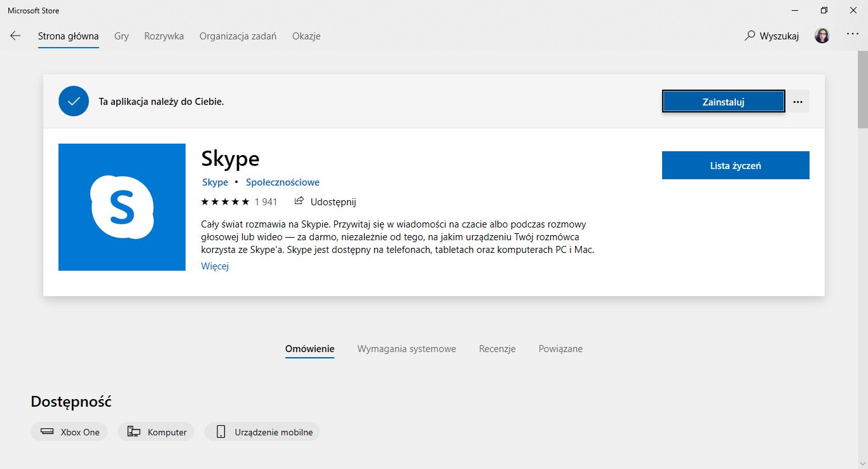Click the 1 941 ratings count
The height and width of the screenshot is (469, 868).
pos(266,202)
